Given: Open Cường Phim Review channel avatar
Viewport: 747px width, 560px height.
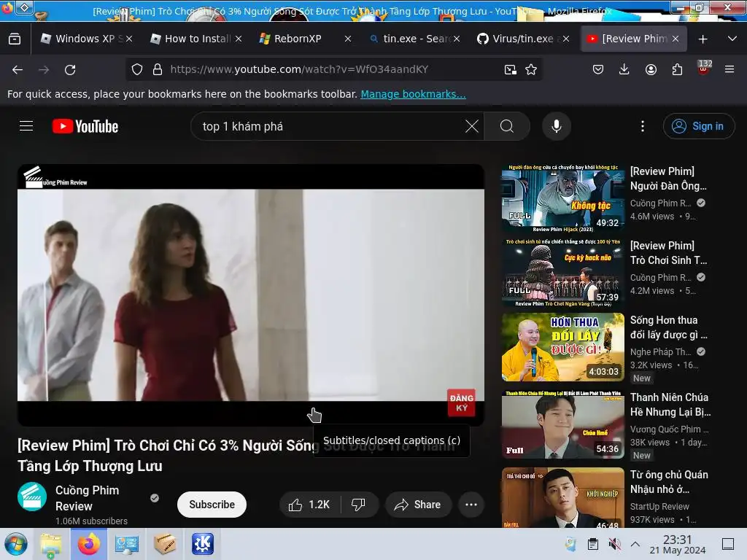Looking at the screenshot, I should 32,497.
